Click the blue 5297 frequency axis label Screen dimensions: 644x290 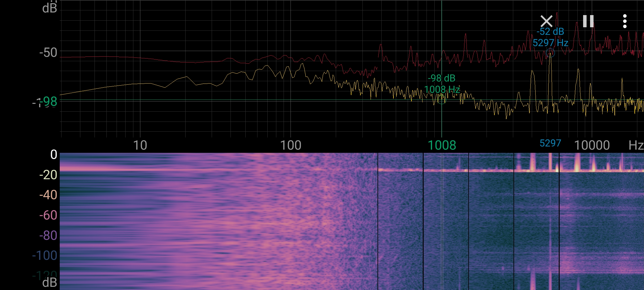point(550,143)
